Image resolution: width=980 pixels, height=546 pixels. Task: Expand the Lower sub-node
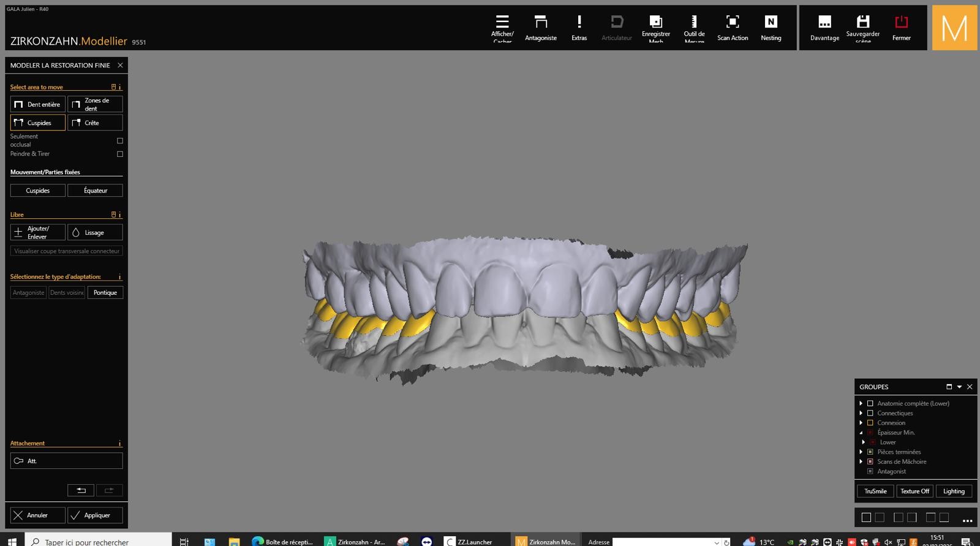[x=864, y=442]
